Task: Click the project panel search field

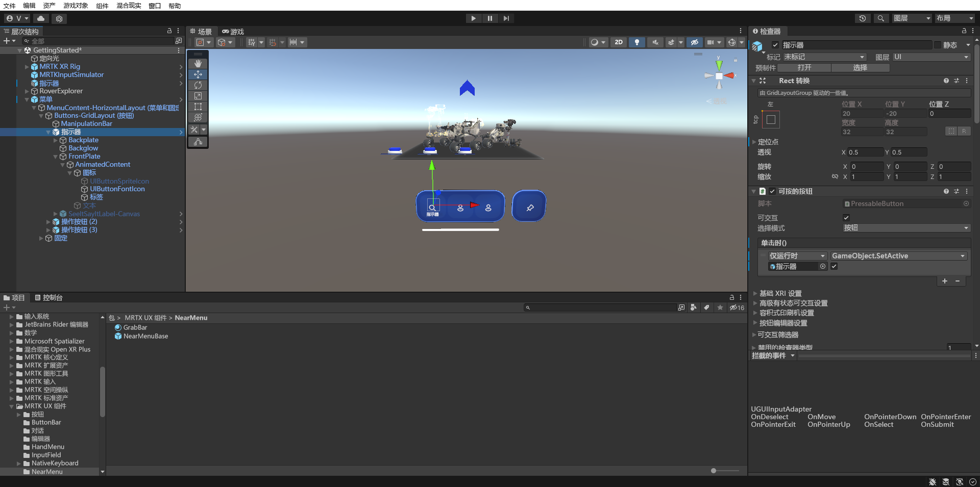Action: pyautogui.click(x=602, y=307)
